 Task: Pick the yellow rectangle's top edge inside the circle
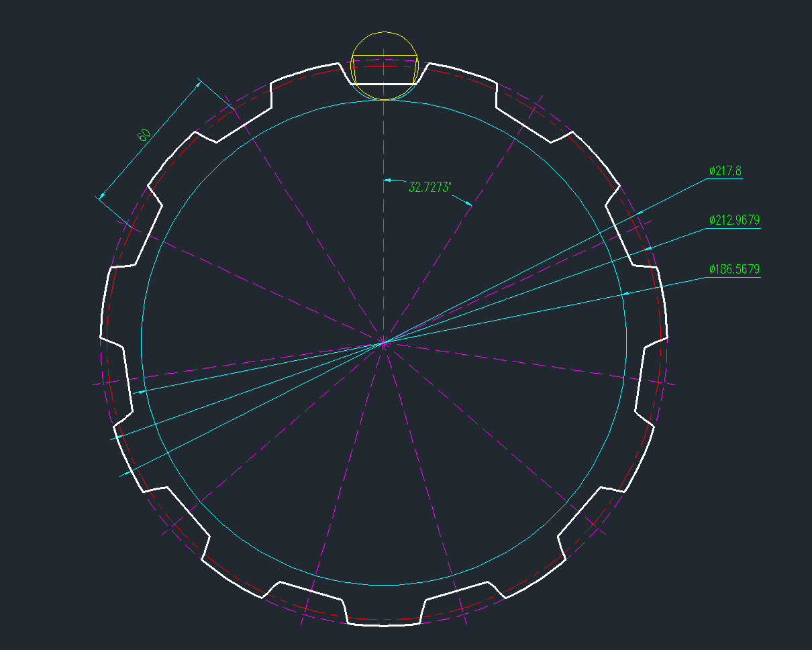pyautogui.click(x=385, y=56)
